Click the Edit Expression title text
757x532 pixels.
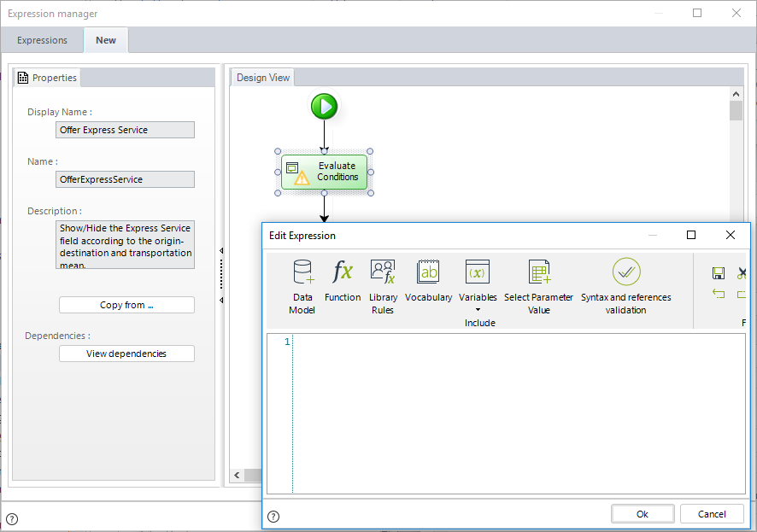click(x=302, y=236)
